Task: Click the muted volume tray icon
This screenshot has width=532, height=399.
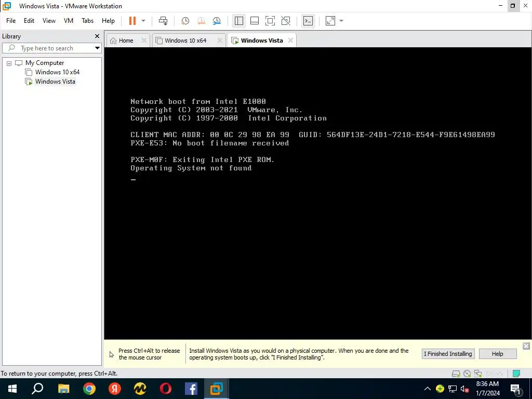Action: tap(465, 389)
